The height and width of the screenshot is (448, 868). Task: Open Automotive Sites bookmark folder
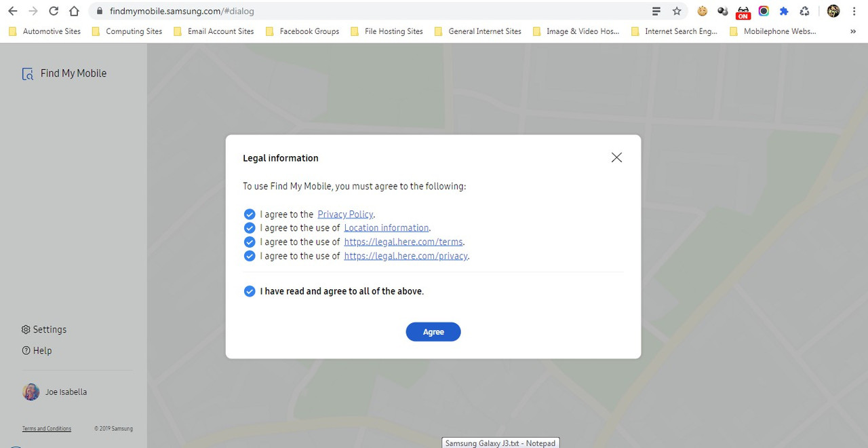tap(45, 31)
